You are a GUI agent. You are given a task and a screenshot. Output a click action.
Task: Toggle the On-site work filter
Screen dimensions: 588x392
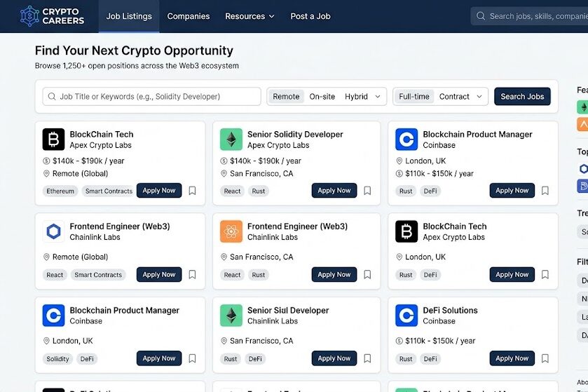tap(322, 96)
